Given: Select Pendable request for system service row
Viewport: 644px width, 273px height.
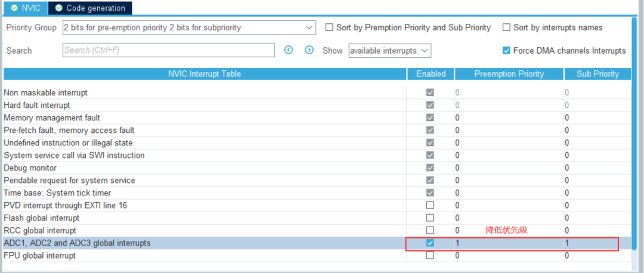Looking at the screenshot, I should (317, 180).
